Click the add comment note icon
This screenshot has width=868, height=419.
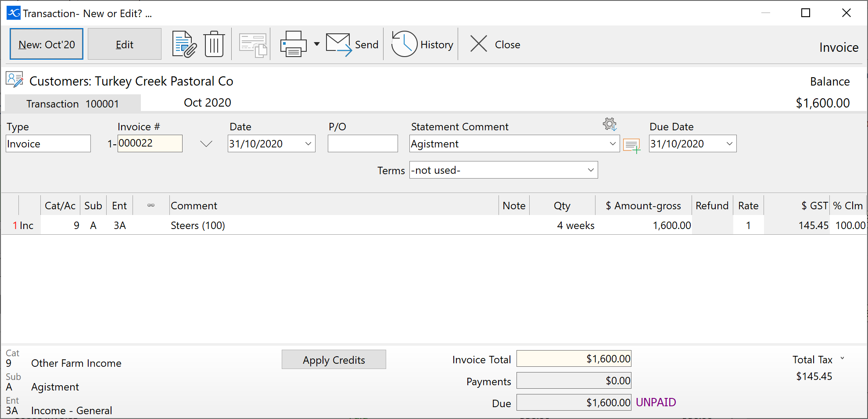(631, 146)
